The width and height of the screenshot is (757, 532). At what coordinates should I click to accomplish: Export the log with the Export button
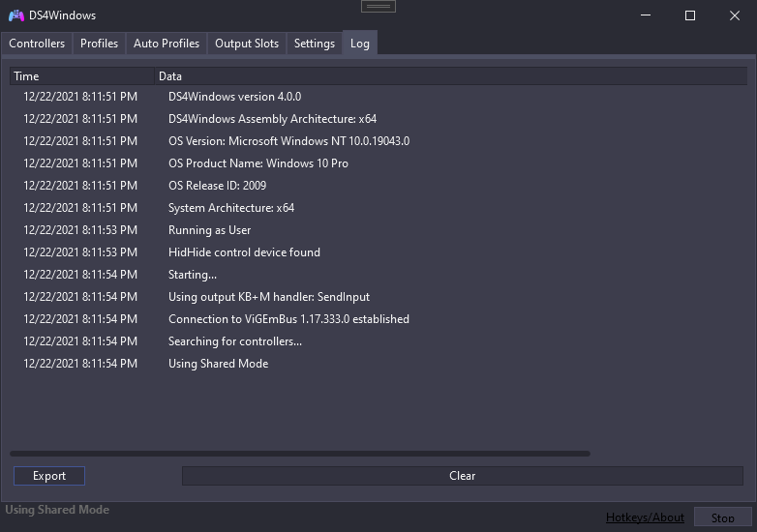click(49, 476)
